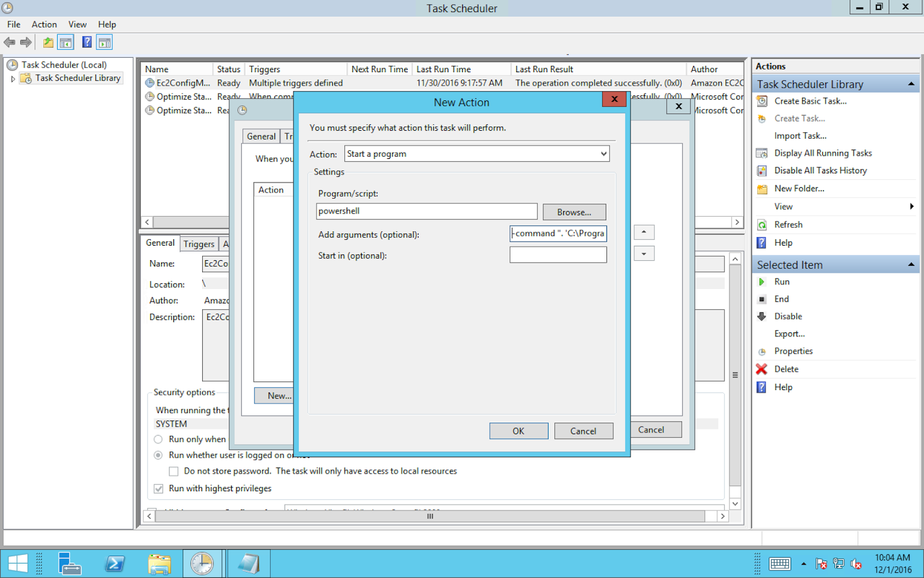924x578 pixels.
Task: Switch to the Triggers tab
Action: point(198,243)
